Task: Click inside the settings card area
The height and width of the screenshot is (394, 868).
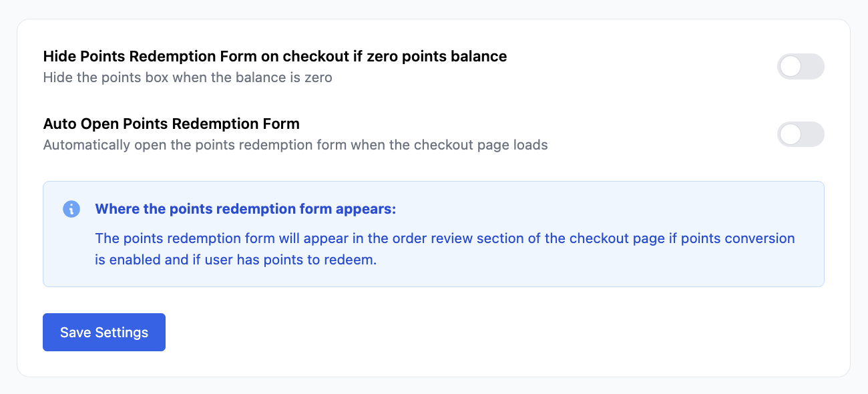Action: click(x=434, y=301)
